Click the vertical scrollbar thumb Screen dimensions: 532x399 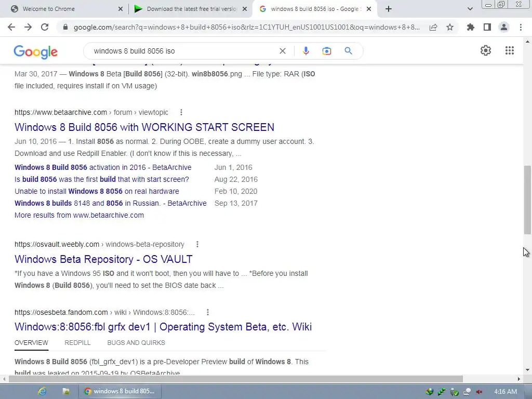[527, 200]
